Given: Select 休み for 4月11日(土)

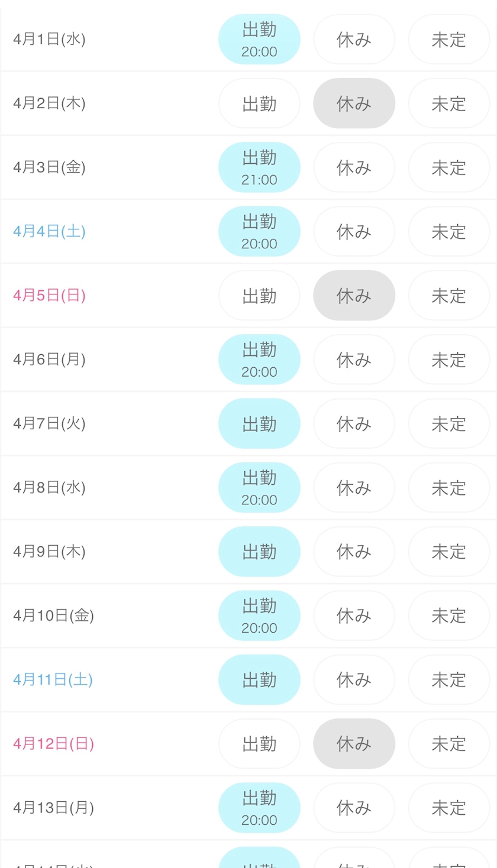Looking at the screenshot, I should [x=354, y=679].
